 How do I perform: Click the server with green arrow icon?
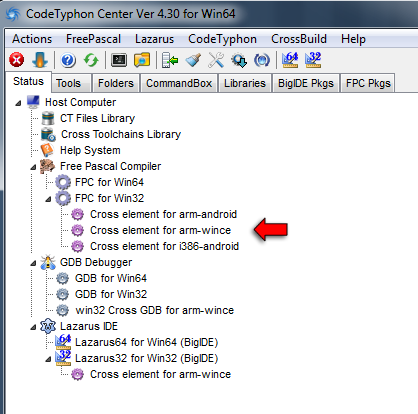170,60
